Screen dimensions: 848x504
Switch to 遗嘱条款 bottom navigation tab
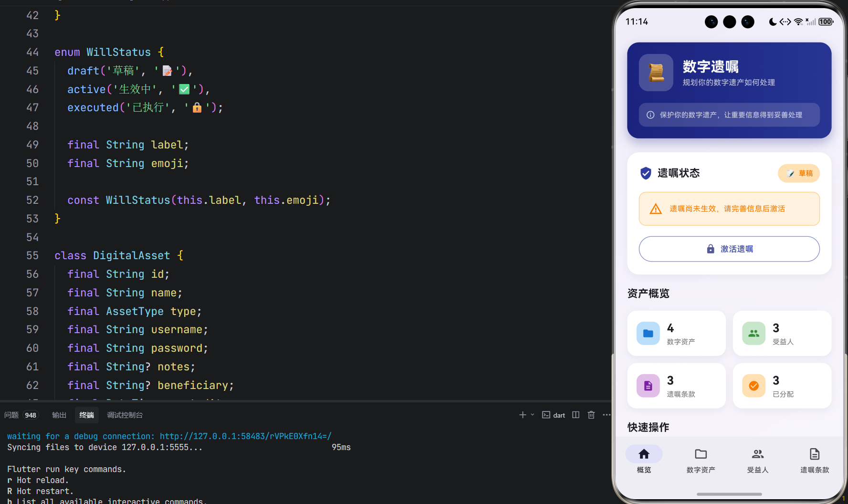[x=815, y=460]
